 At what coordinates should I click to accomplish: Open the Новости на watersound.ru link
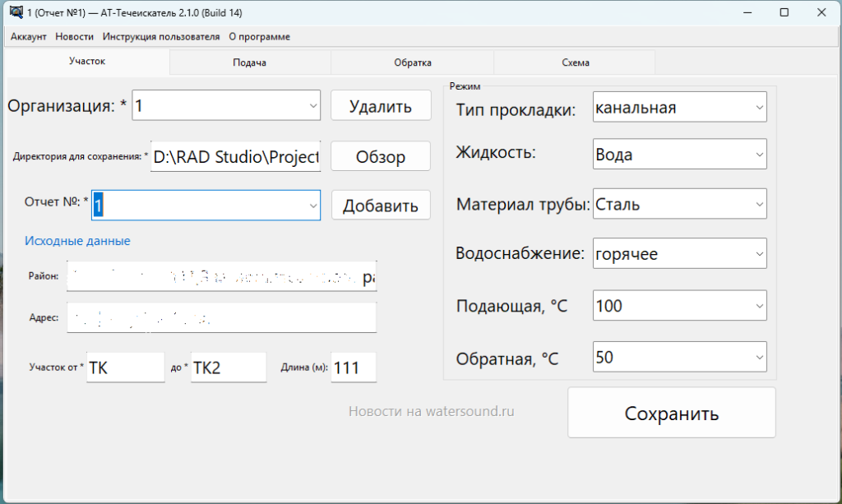pos(431,411)
